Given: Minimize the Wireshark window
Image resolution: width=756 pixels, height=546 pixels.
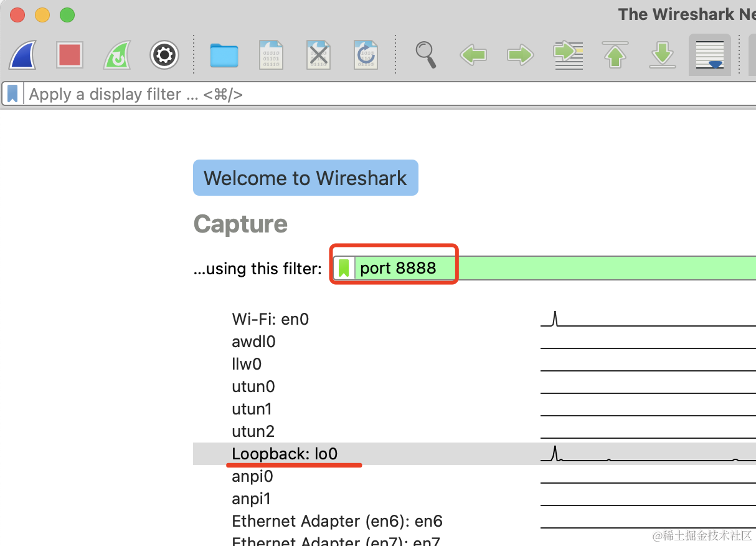Looking at the screenshot, I should (42, 15).
